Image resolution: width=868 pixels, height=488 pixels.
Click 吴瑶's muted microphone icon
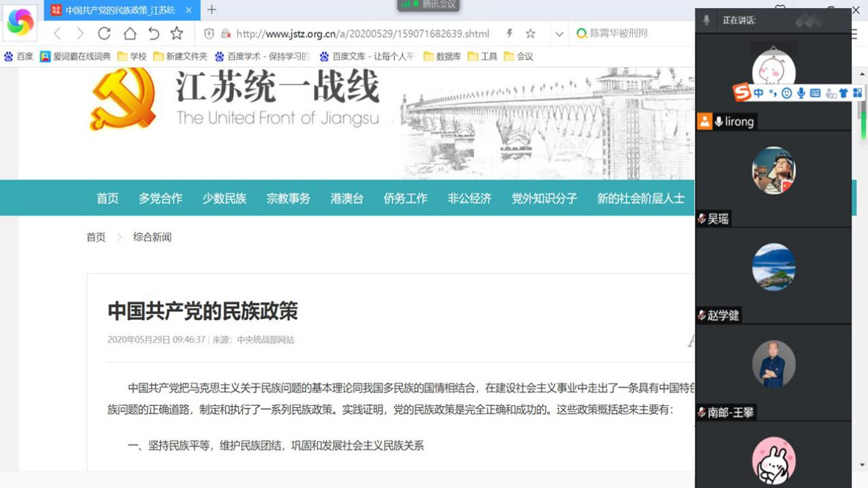click(702, 219)
